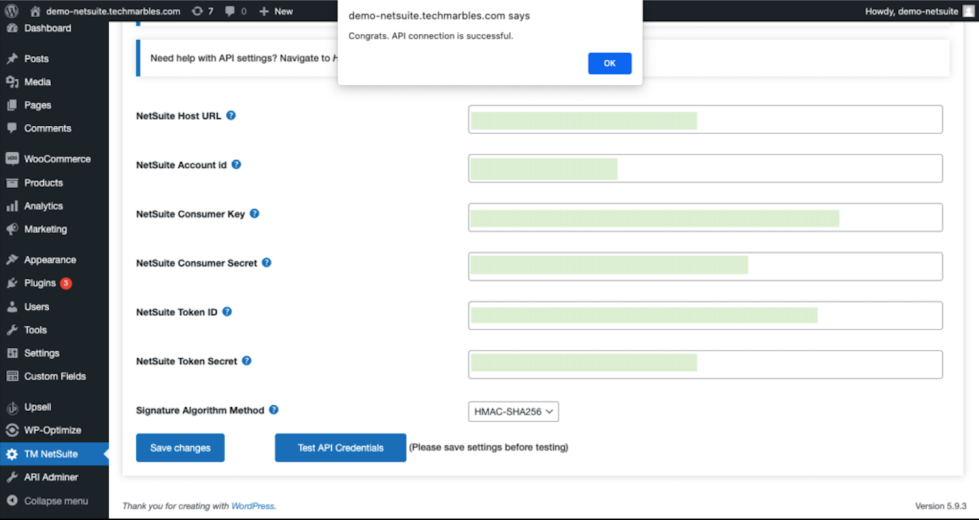The height and width of the screenshot is (520, 979).
Task: Click the Users person icon
Action: (12, 307)
